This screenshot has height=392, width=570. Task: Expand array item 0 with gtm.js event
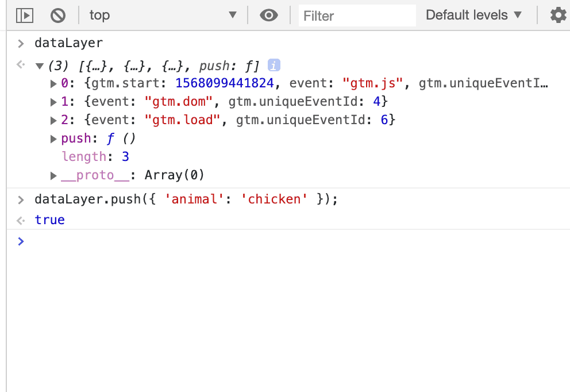(54, 83)
